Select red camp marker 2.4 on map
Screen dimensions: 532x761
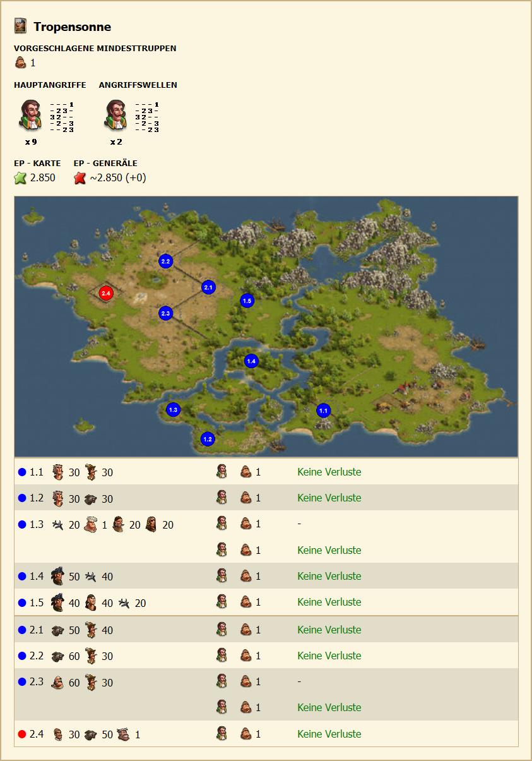(106, 293)
